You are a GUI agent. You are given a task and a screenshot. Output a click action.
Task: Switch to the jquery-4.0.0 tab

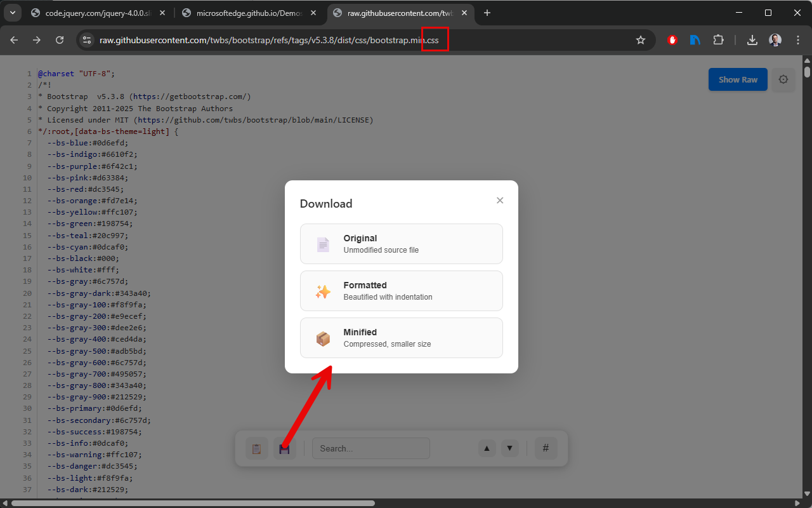89,13
